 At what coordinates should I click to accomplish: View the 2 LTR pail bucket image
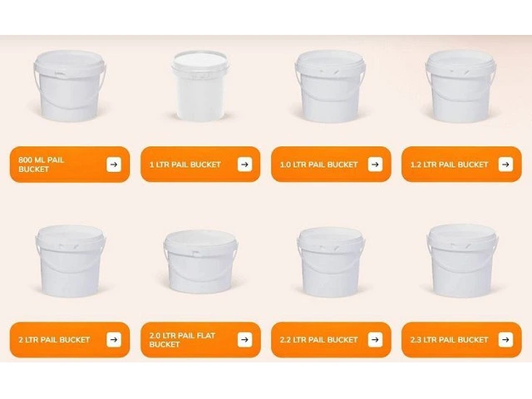point(71,260)
